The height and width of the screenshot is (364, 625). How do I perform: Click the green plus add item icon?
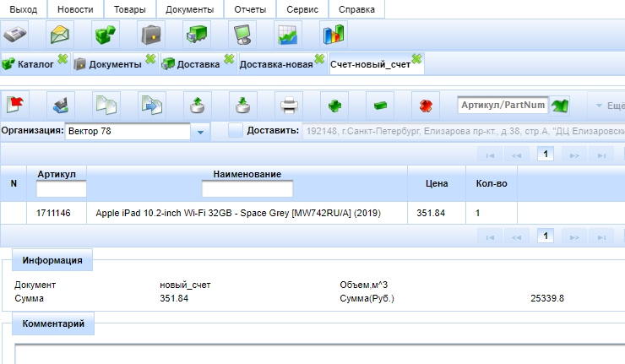[335, 106]
